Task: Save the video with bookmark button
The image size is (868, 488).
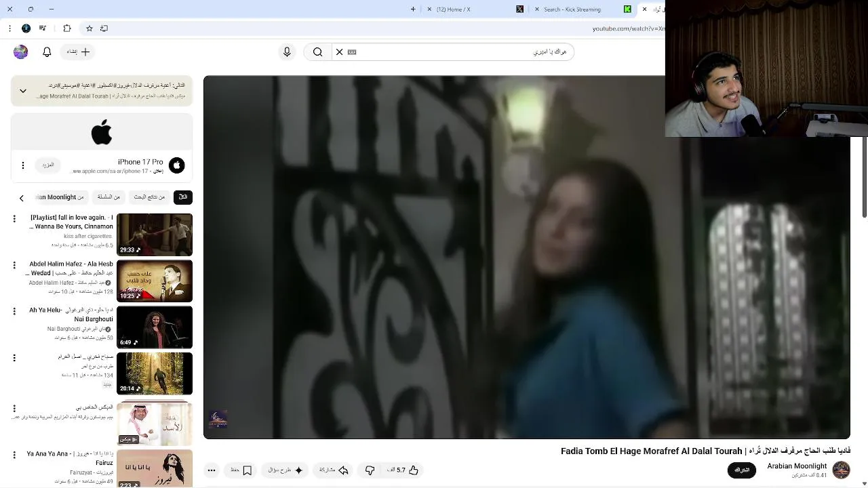Action: [x=242, y=470]
